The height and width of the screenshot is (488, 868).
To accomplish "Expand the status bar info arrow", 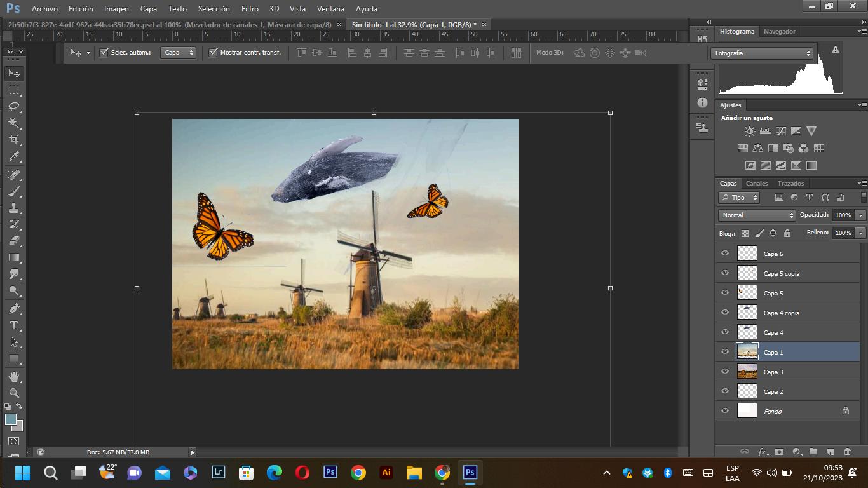I will [x=192, y=452].
